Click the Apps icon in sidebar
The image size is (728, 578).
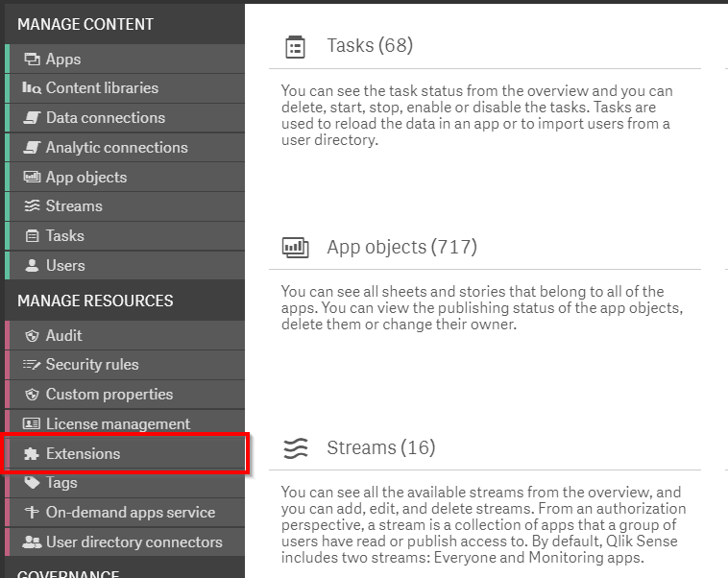32,60
